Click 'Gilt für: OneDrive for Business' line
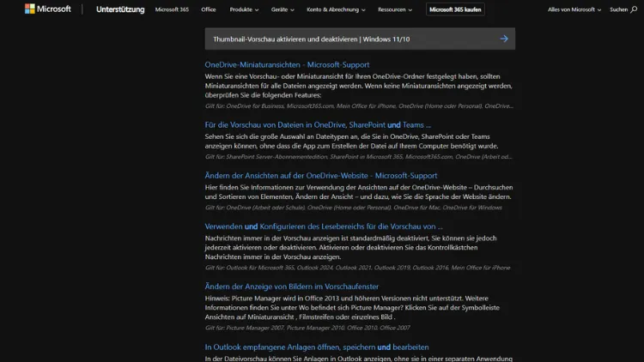The width and height of the screenshot is (644, 362). [x=359, y=106]
